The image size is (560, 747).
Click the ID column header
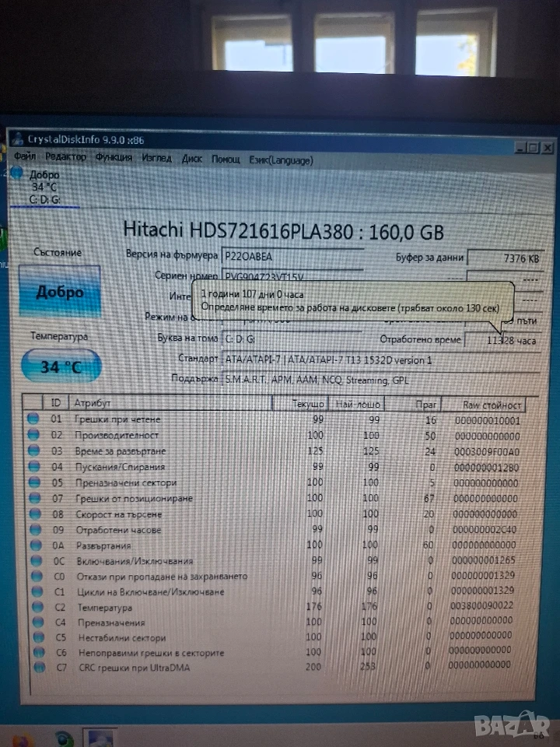point(56,402)
